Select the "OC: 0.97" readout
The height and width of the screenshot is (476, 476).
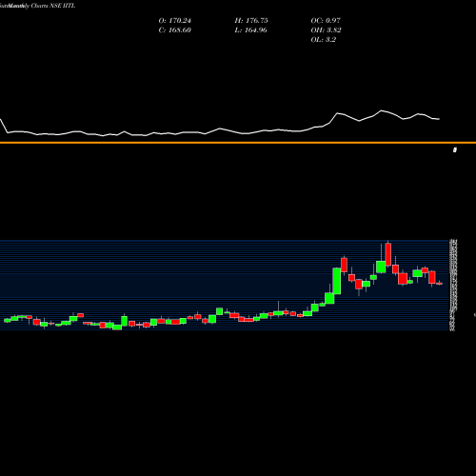[x=326, y=21]
